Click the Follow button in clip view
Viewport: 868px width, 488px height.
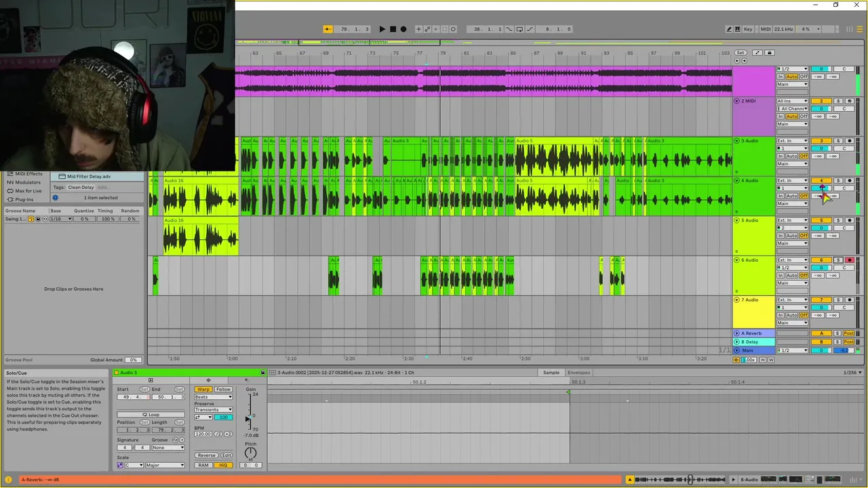tap(223, 389)
